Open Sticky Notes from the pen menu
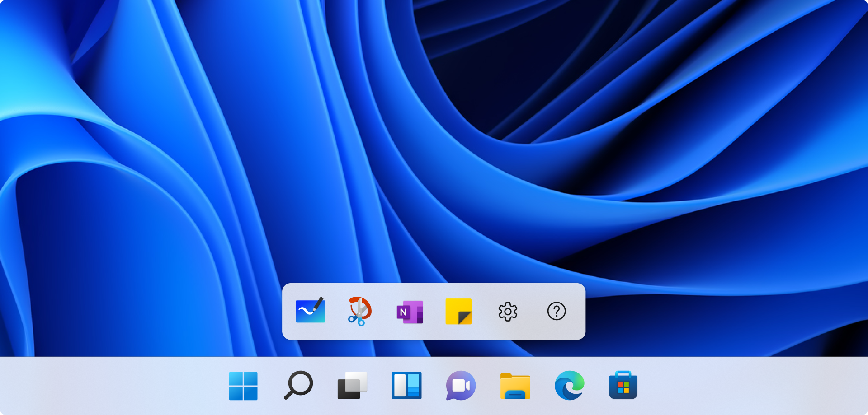Image resolution: width=868 pixels, height=415 pixels. pyautogui.click(x=458, y=312)
